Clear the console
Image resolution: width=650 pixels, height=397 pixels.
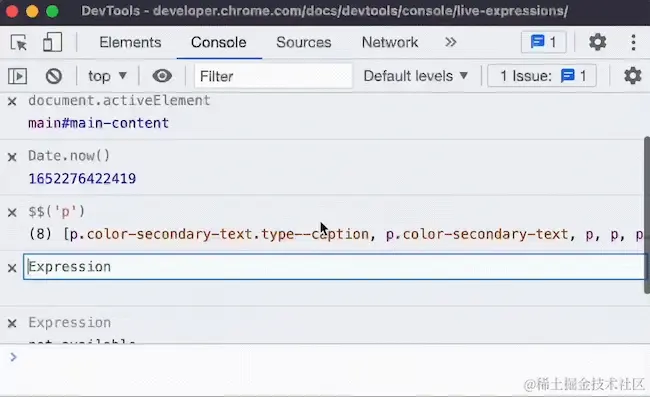click(54, 76)
